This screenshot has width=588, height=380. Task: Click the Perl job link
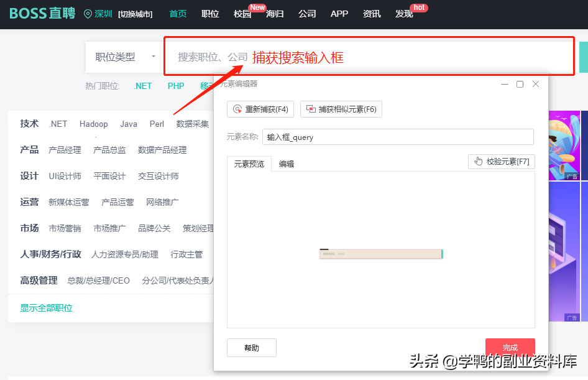pos(157,124)
